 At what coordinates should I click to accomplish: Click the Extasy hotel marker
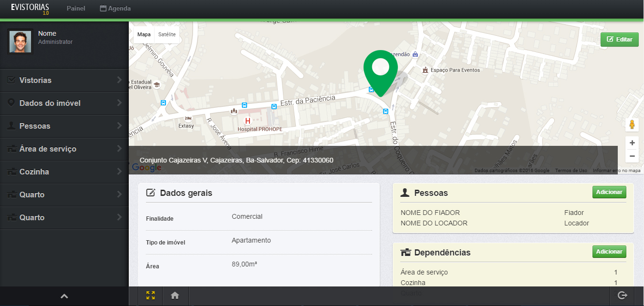coord(188,118)
